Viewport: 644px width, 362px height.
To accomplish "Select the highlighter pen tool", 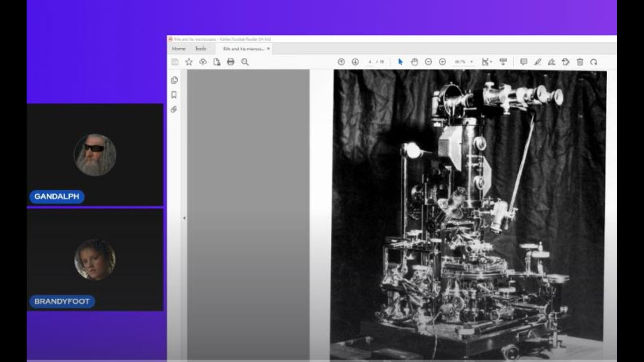I will [537, 62].
